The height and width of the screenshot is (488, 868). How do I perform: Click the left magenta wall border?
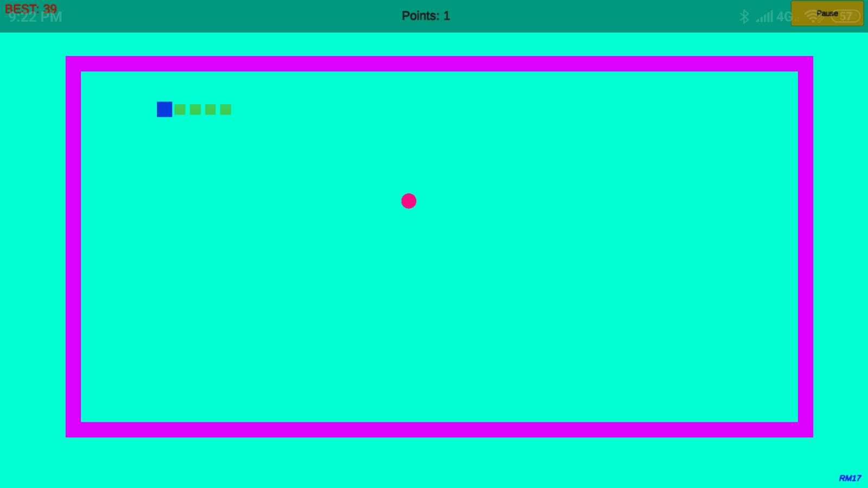pyautogui.click(x=73, y=246)
